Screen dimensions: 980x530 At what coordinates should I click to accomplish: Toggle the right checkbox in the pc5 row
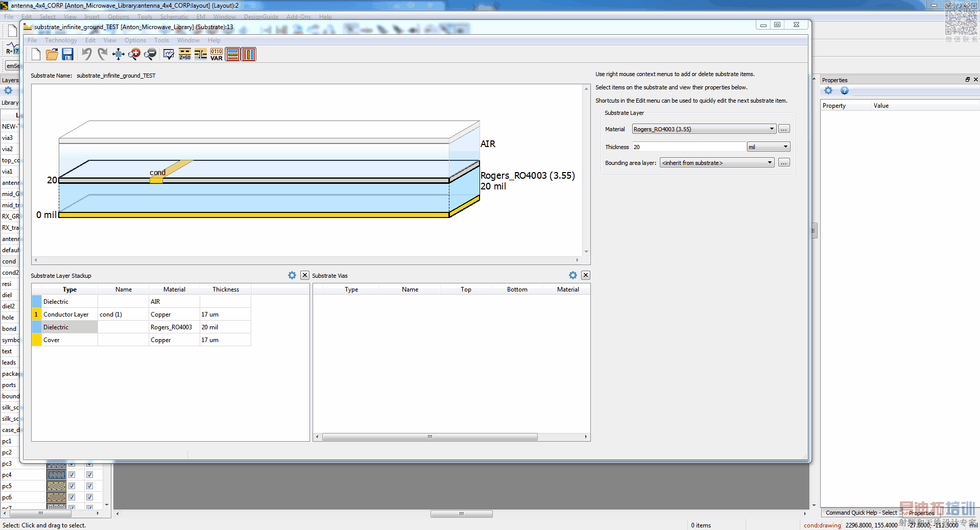tap(90, 486)
